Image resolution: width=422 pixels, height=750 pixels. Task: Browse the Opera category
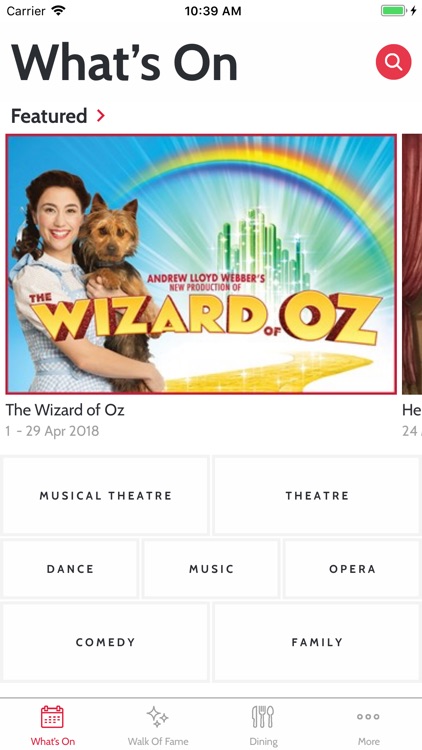[x=352, y=569]
